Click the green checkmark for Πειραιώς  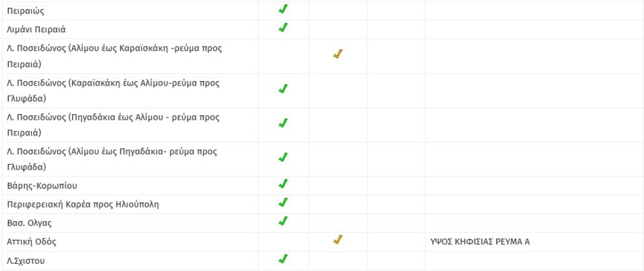coord(283,10)
